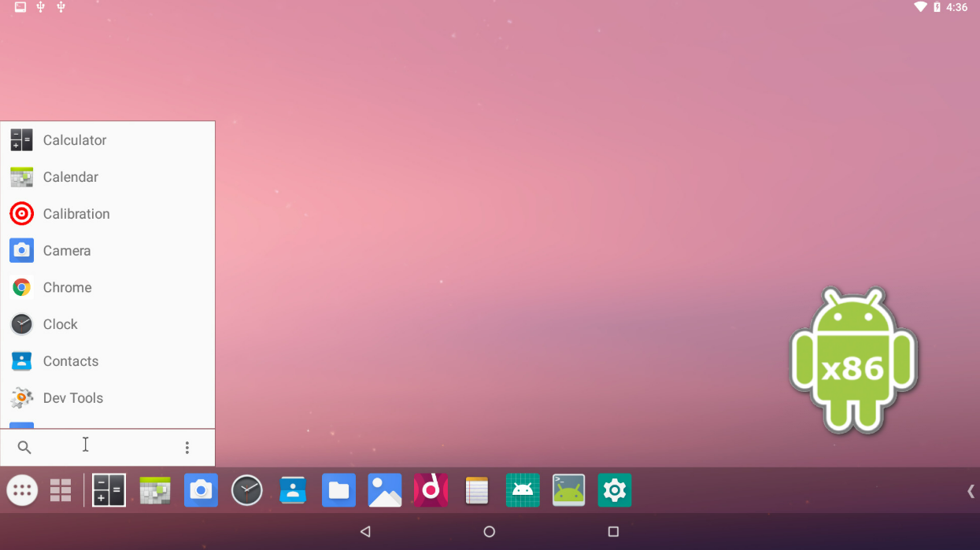
Task: Click the 4:36 clock in status bar
Action: 957,7
